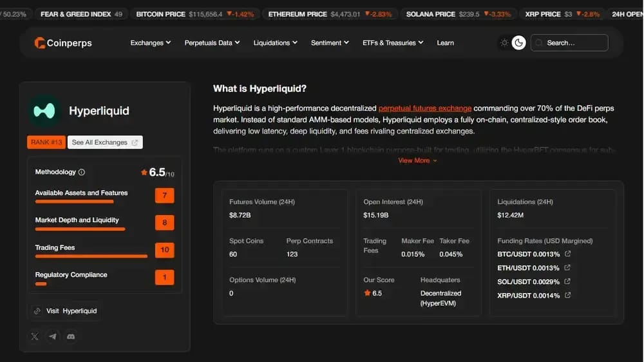Expand the Exchanges menu
Screen dimensions: 644x362
coord(150,43)
